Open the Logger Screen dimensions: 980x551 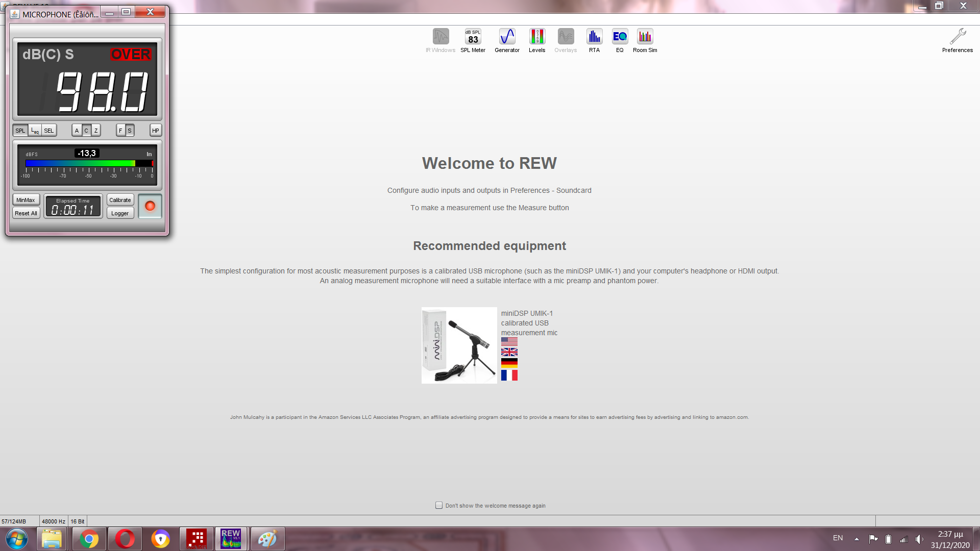coord(120,213)
